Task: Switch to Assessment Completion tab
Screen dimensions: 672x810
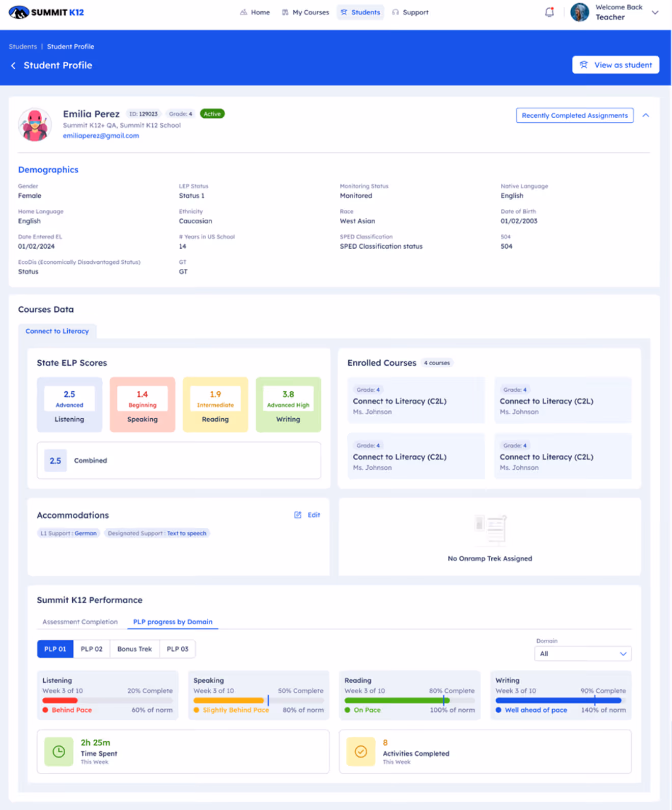Action: tap(80, 622)
